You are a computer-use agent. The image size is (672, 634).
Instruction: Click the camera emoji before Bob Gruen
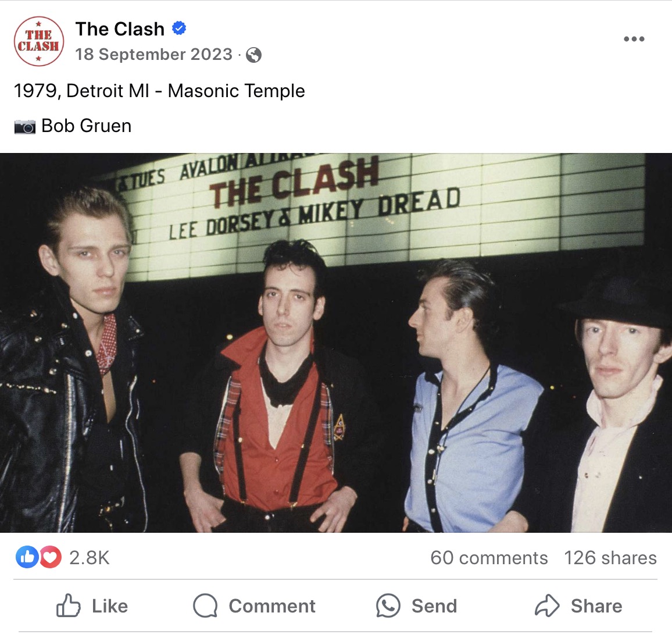point(25,127)
